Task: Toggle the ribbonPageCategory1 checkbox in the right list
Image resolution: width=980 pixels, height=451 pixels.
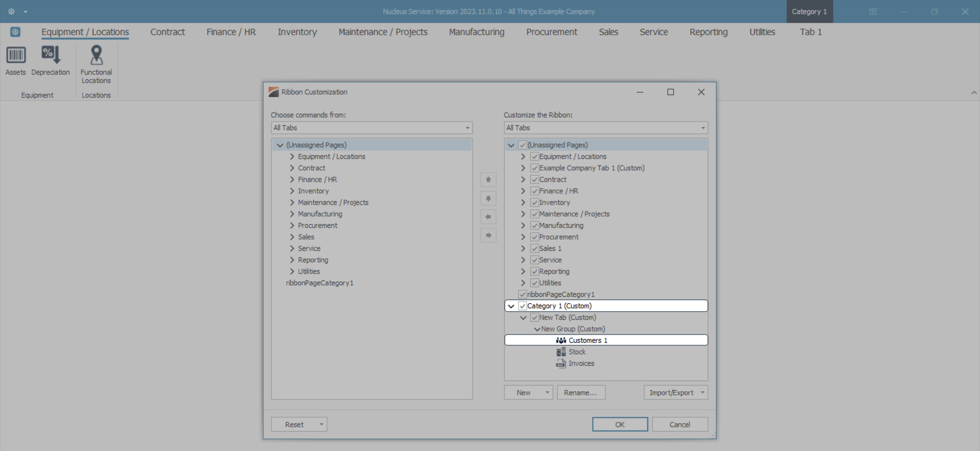Action: (x=522, y=295)
